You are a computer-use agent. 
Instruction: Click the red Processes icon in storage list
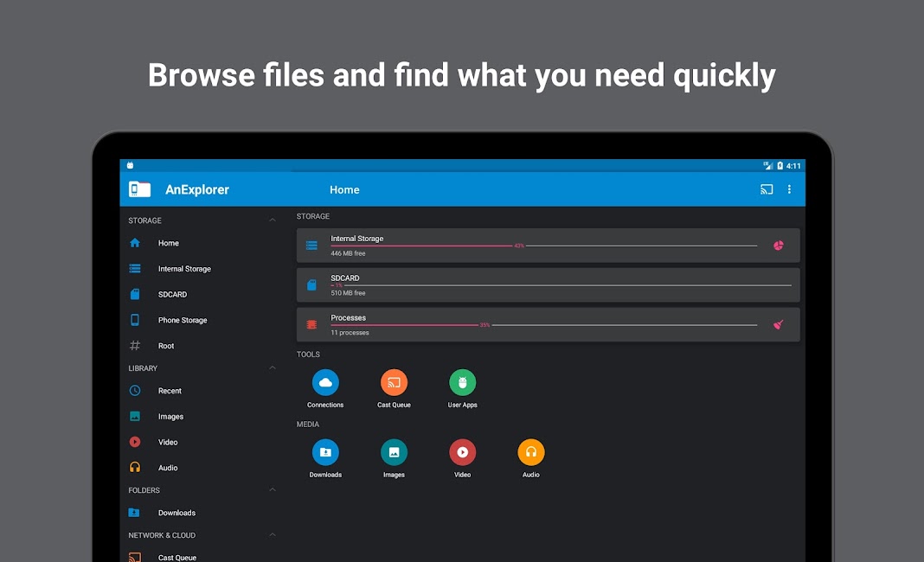click(x=311, y=324)
